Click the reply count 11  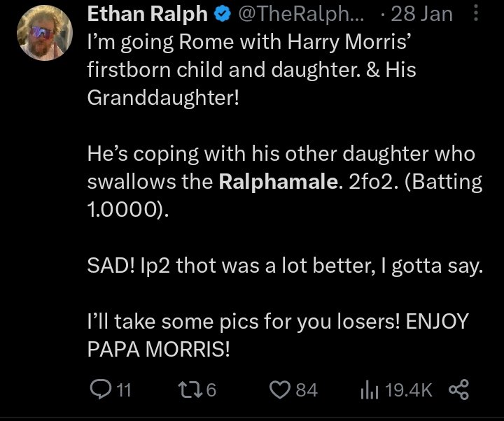coord(124,390)
